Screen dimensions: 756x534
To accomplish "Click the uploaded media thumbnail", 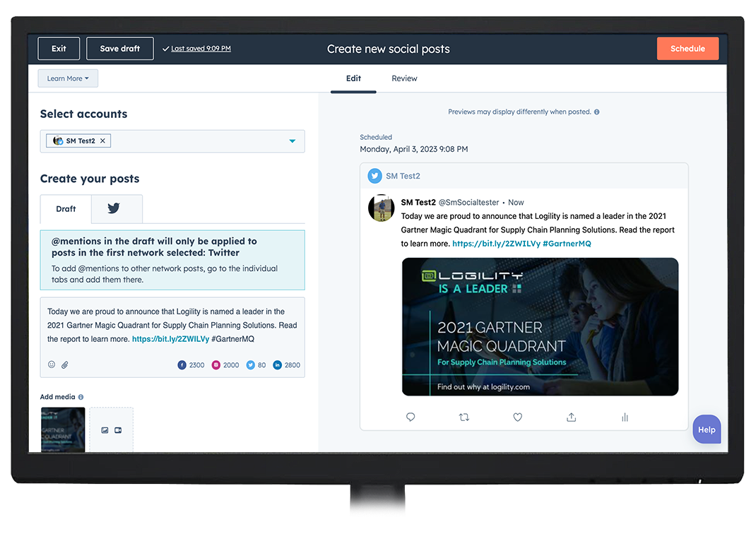I will (63, 429).
